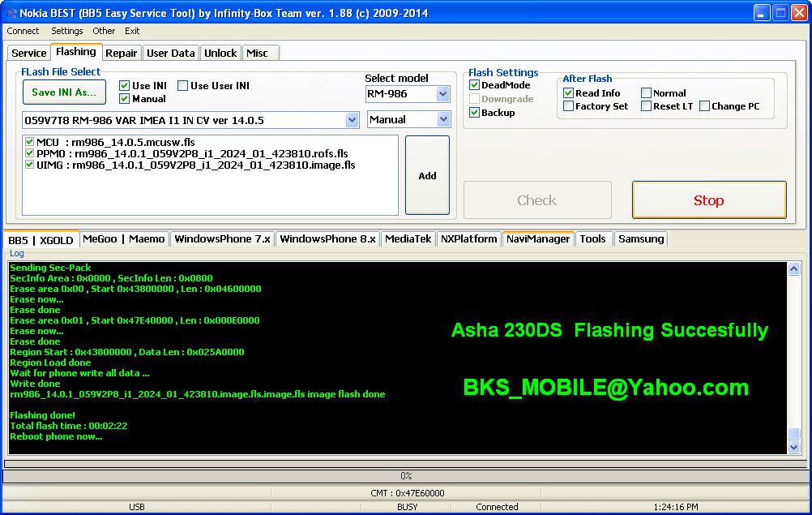
Task: Uncheck the Manual checkbox
Action: (x=124, y=98)
